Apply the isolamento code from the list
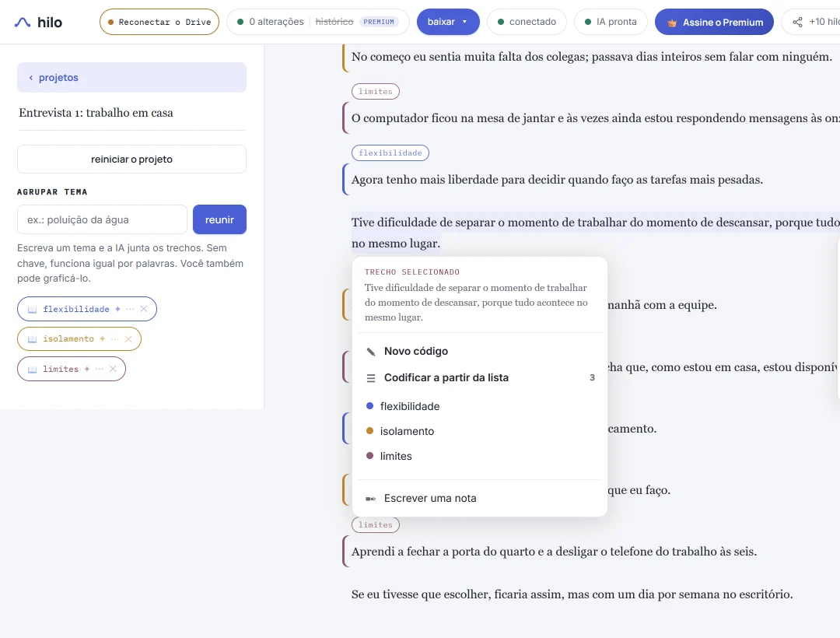 click(479, 431)
